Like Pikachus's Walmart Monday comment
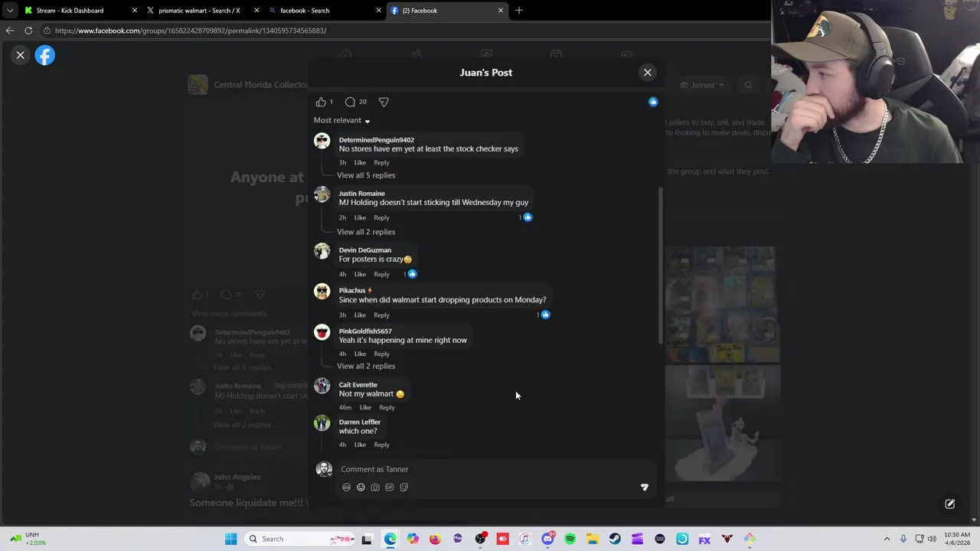The image size is (980, 551). click(x=360, y=315)
